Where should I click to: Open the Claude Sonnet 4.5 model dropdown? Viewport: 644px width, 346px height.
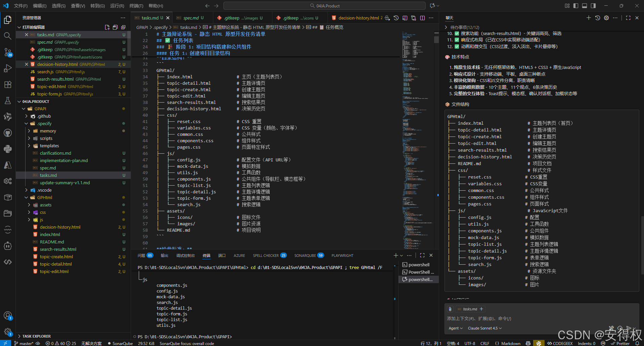pos(485,328)
